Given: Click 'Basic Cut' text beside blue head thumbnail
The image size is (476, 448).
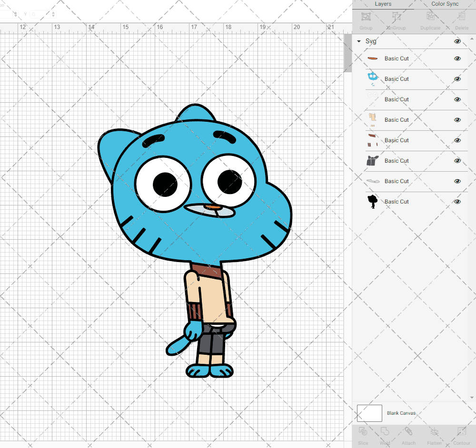Looking at the screenshot, I should pos(397,79).
